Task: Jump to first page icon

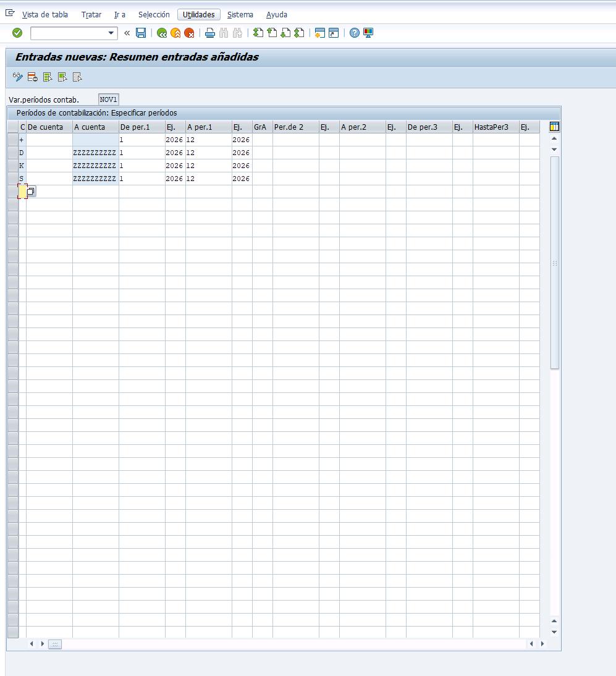Action: [x=258, y=33]
